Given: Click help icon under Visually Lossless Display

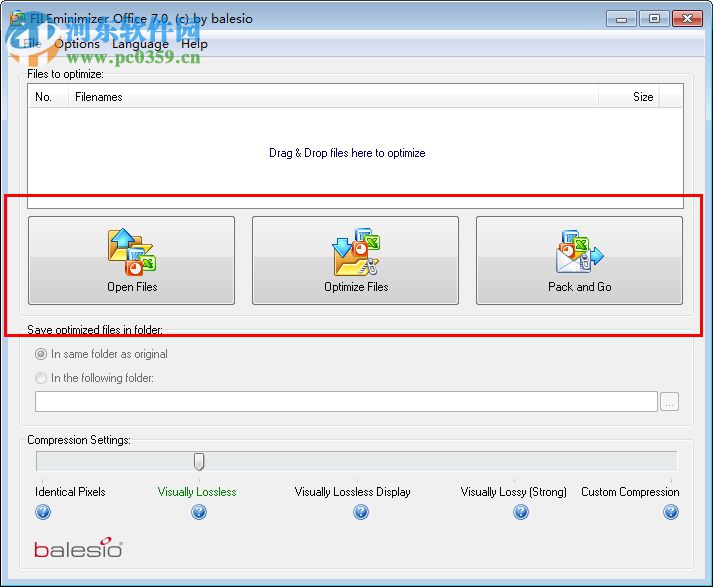Looking at the screenshot, I should [x=361, y=512].
